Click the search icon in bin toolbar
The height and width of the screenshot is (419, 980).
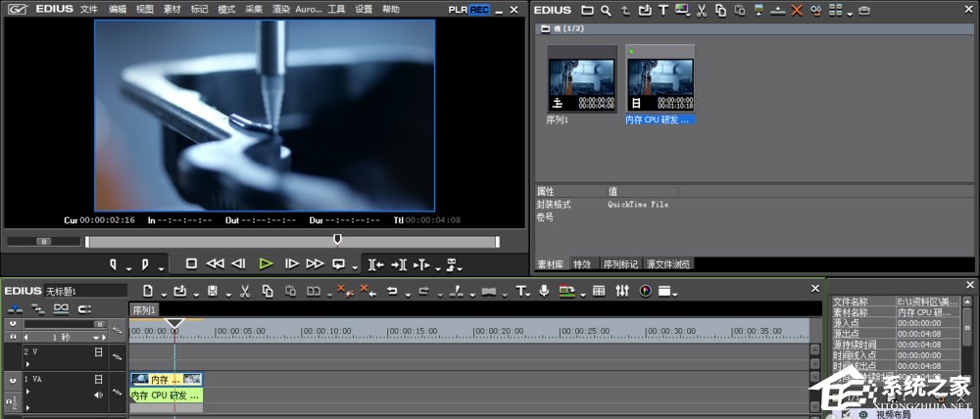coord(607,10)
